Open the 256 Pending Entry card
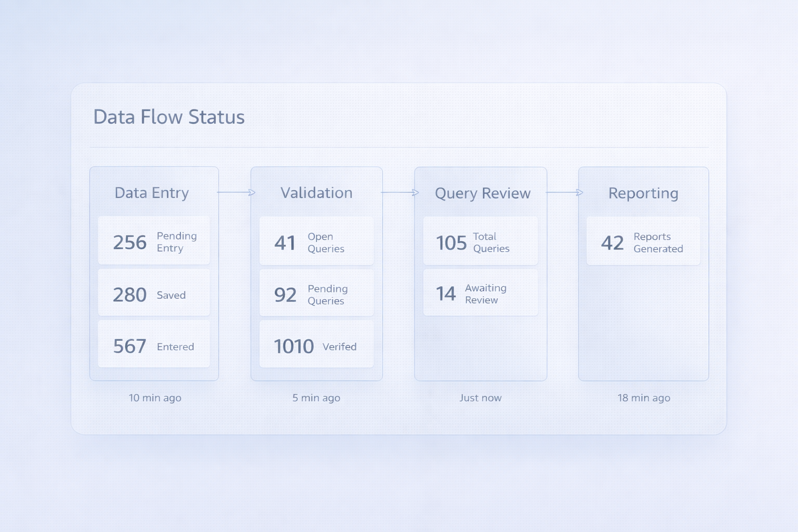Viewport: 798px width, 532px height. point(154,241)
